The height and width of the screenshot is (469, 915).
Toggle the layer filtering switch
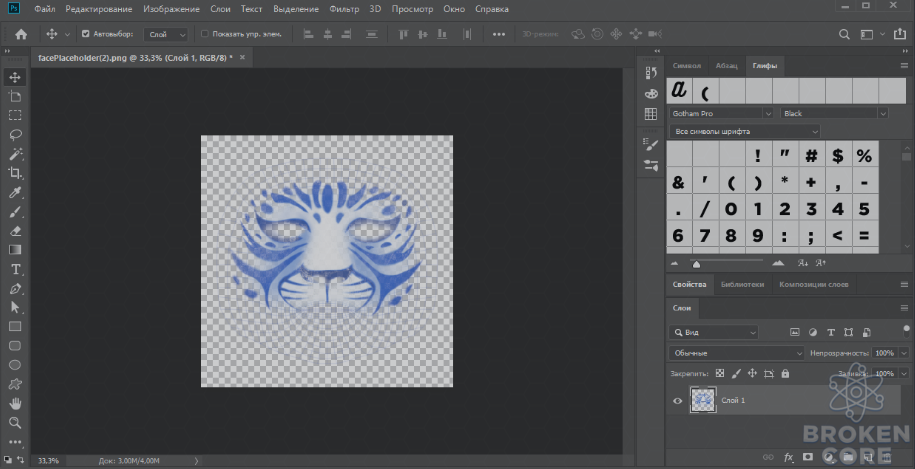pyautogui.click(x=906, y=331)
